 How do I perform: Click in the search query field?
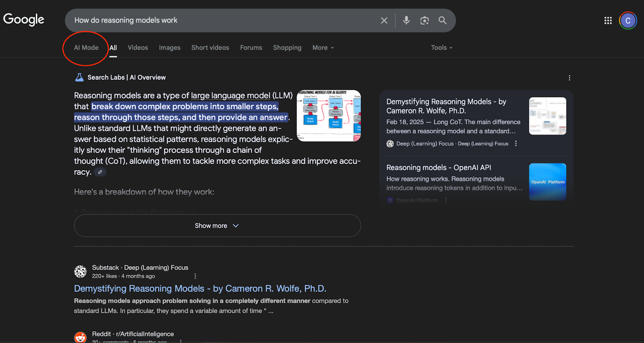coord(223,20)
